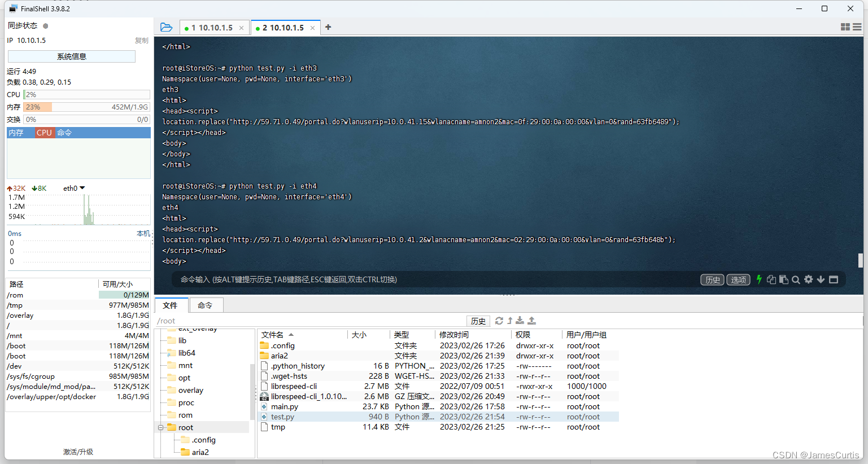Open the 选项 options button
The width and height of the screenshot is (868, 464).
(x=738, y=280)
